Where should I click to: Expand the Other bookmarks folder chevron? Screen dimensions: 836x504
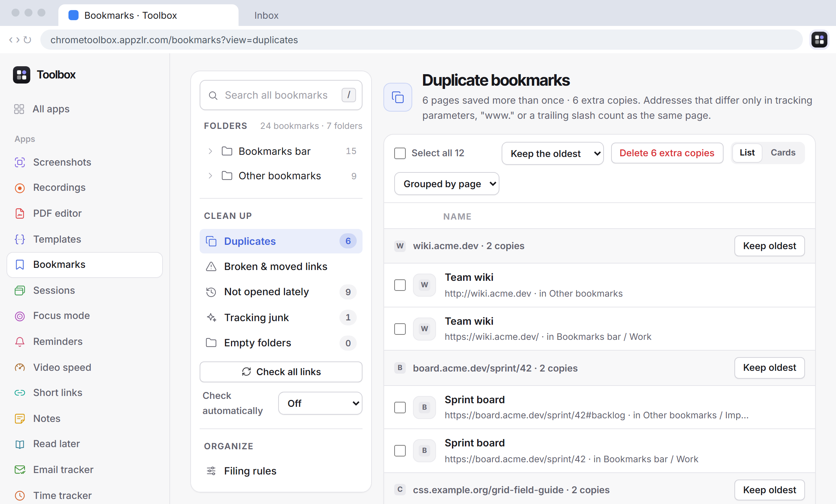click(210, 176)
